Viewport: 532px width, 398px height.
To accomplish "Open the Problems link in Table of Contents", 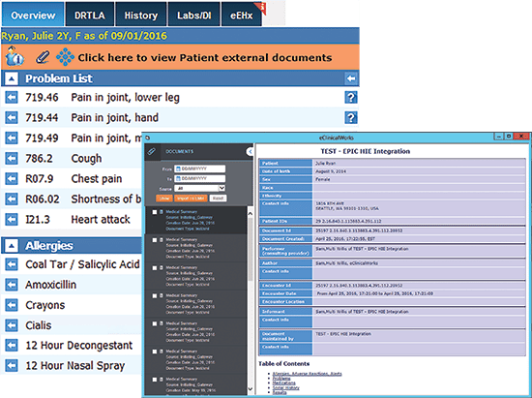I will tap(281, 379).
